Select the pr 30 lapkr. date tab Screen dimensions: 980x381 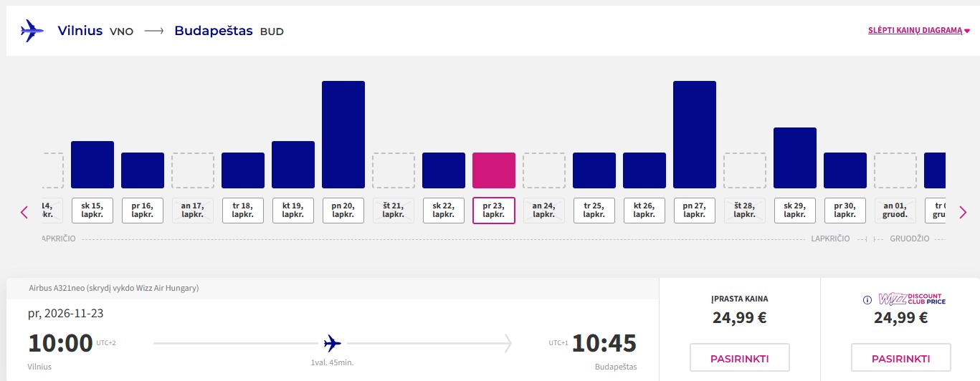(845, 211)
